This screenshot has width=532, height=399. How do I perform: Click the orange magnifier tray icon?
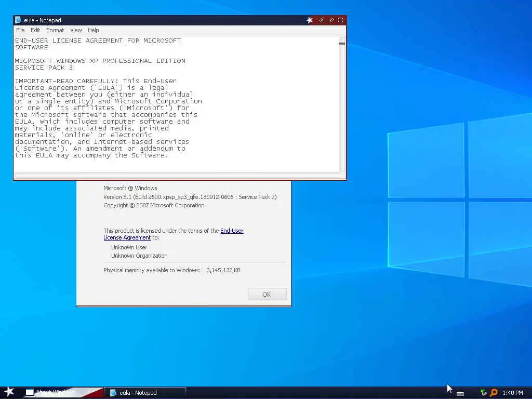coord(494,393)
